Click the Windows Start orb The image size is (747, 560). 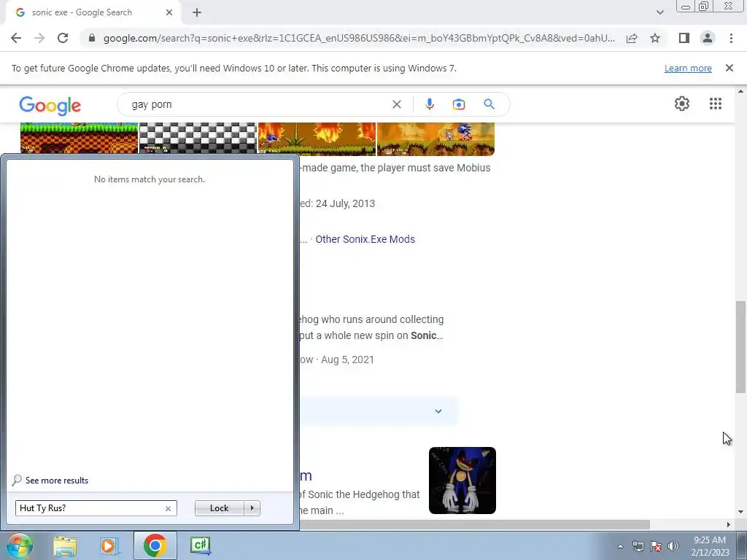click(x=19, y=545)
